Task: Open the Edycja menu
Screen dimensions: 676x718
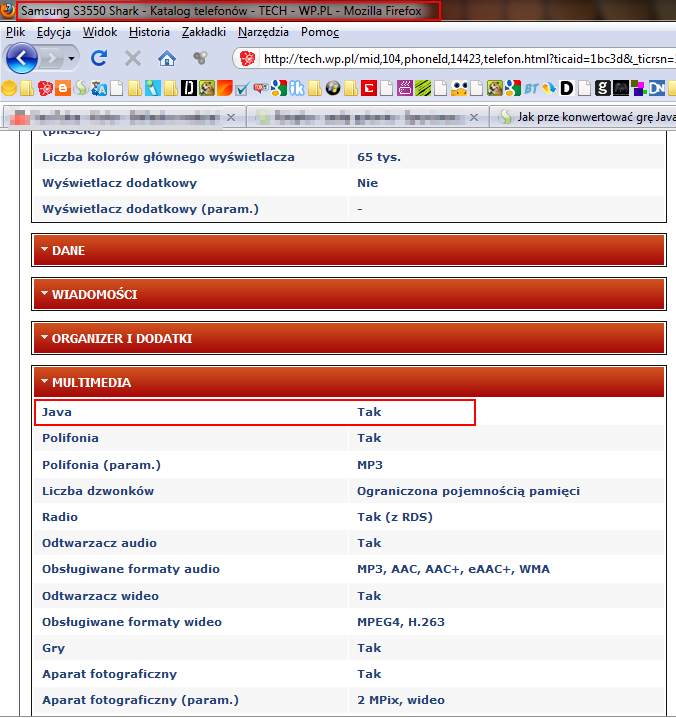Action: click(x=54, y=32)
